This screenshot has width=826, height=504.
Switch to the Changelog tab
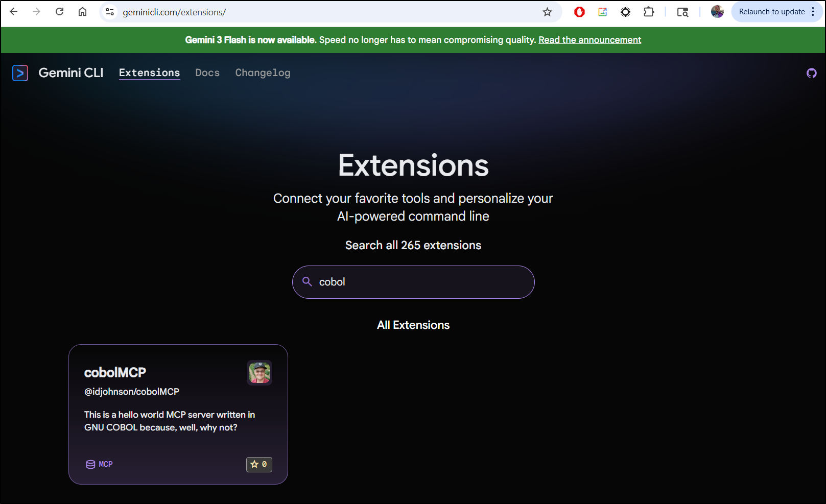(263, 73)
